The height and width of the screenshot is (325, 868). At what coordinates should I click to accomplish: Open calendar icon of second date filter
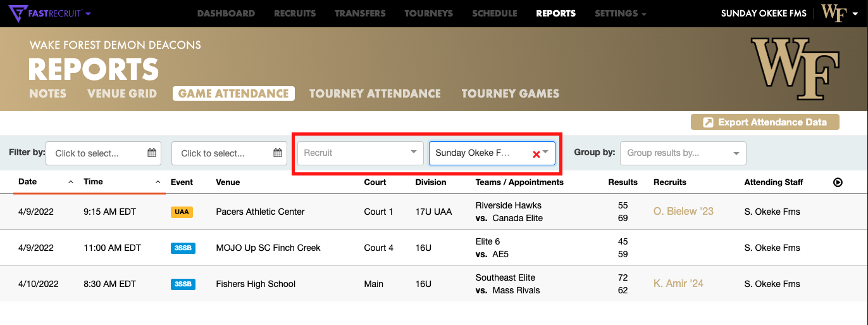coord(277,153)
